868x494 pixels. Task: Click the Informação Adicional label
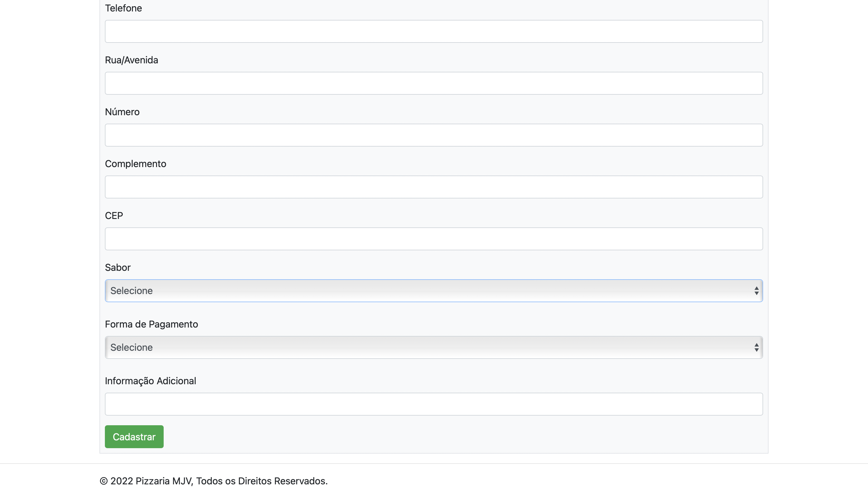point(151,381)
